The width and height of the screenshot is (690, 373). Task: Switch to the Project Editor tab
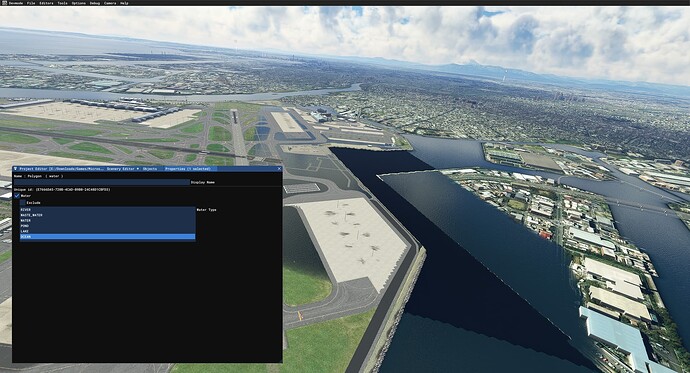[x=62, y=168]
